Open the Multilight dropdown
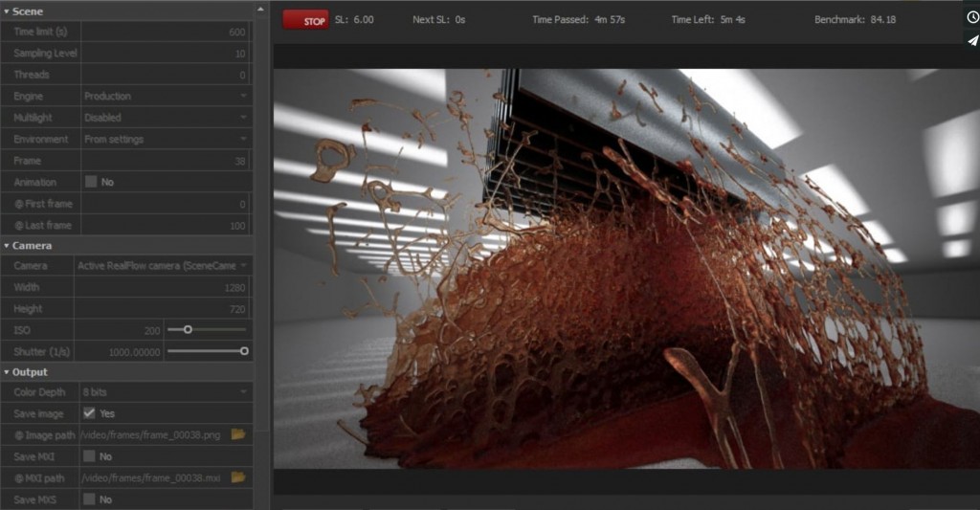 (x=164, y=118)
